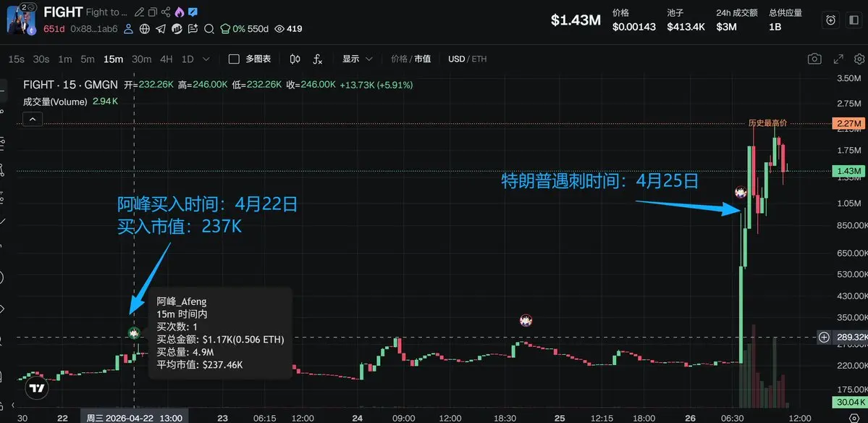Click the $1.43M market cap value
The image size is (868, 423).
(x=576, y=20)
